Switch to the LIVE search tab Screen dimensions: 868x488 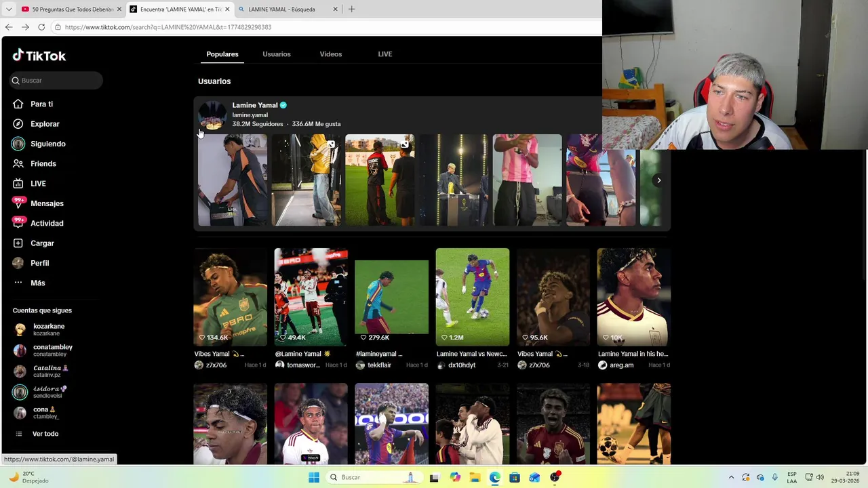pyautogui.click(x=385, y=54)
